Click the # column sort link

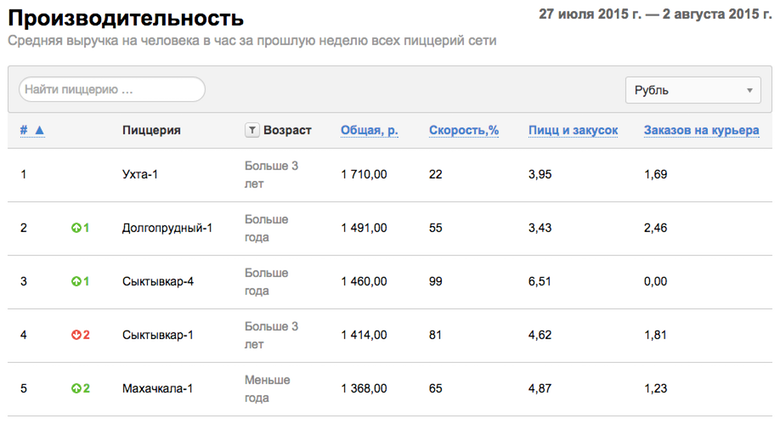(x=23, y=130)
